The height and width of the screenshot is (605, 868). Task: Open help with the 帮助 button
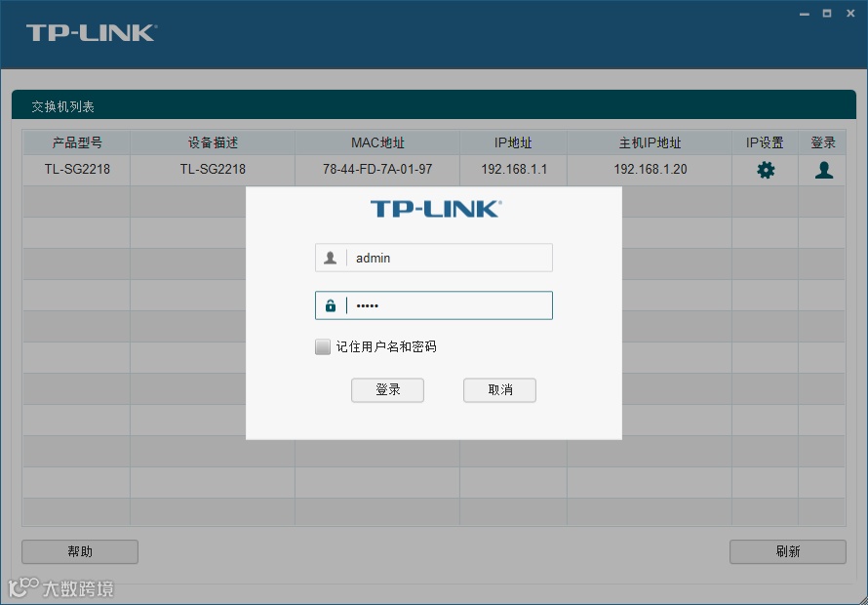tap(80, 551)
